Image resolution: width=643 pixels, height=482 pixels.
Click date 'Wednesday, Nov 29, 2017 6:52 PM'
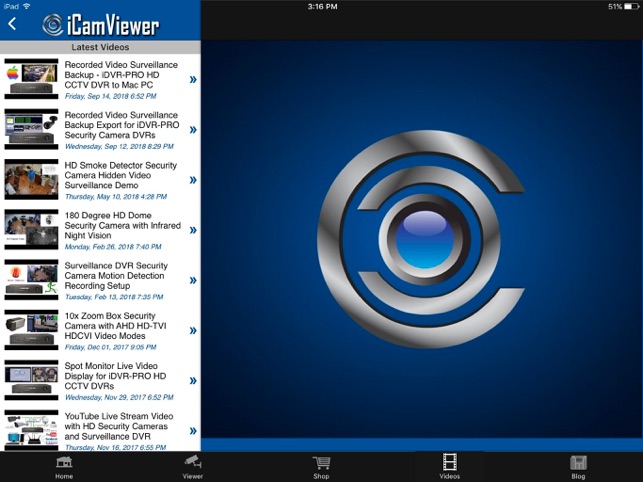(x=119, y=397)
